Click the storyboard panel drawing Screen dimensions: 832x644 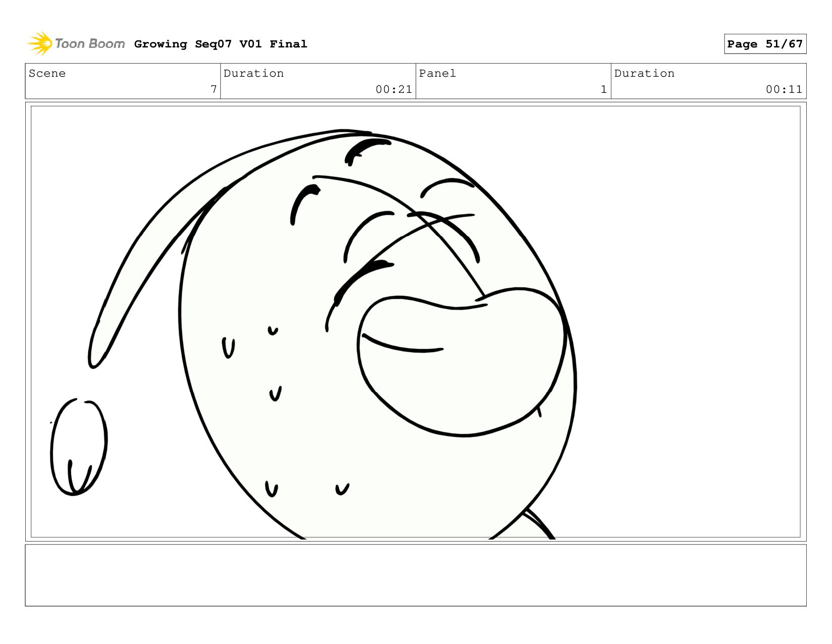coord(415,321)
